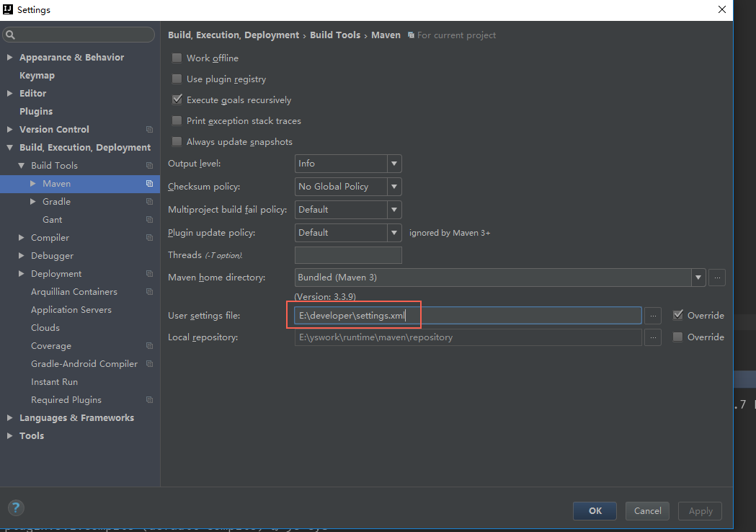
Task: Expand the Tools node arrow
Action: pos(9,435)
